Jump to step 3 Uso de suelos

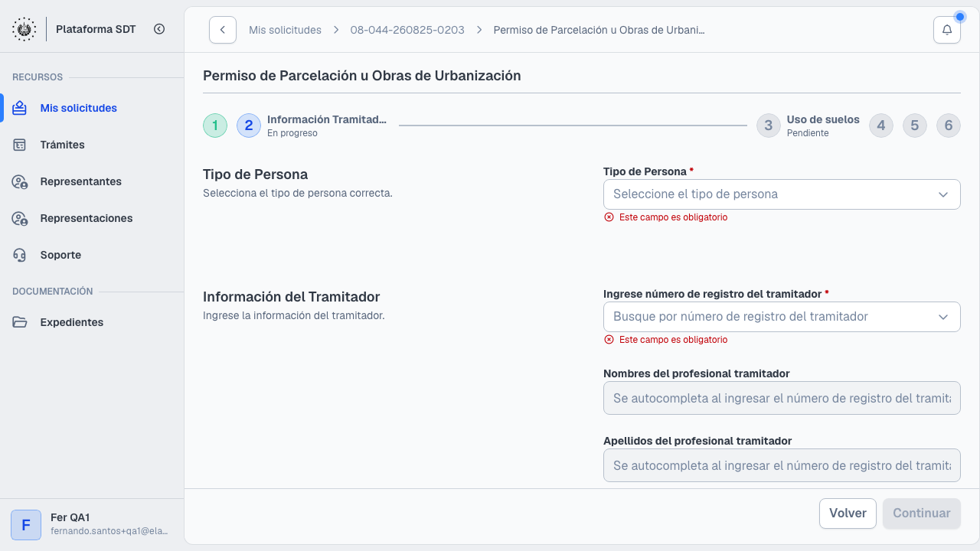click(x=769, y=126)
